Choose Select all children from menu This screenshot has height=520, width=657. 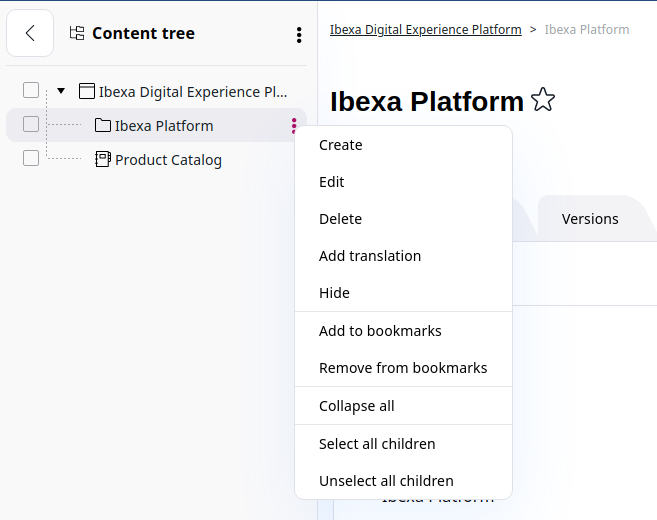tap(377, 444)
